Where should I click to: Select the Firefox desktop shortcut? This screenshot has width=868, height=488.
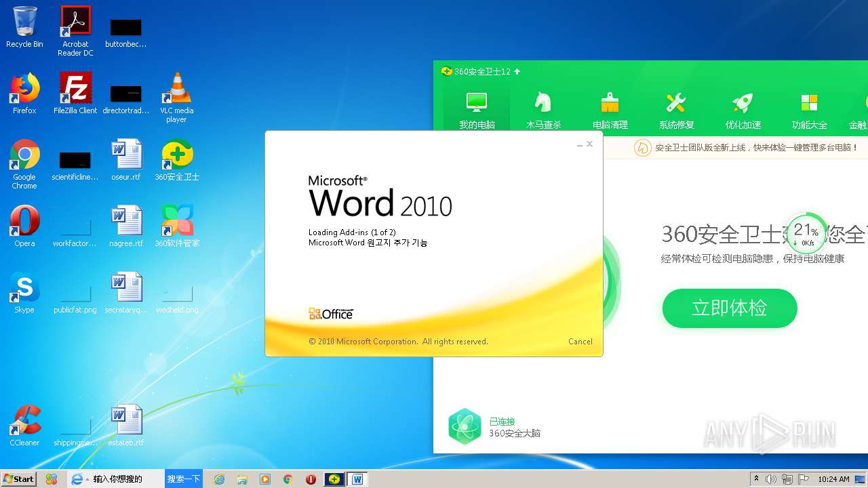click(24, 94)
